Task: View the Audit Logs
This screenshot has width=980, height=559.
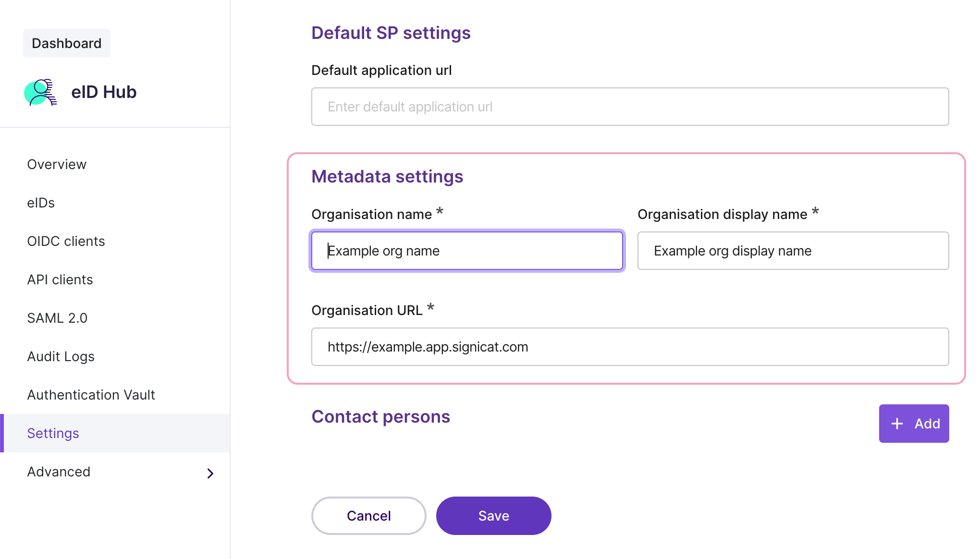Action: coord(61,356)
